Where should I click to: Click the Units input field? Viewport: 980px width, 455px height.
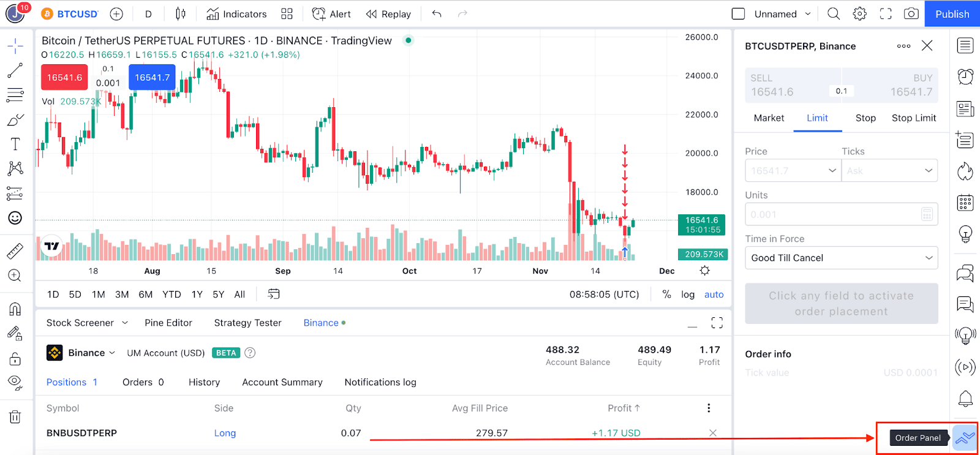click(x=841, y=214)
